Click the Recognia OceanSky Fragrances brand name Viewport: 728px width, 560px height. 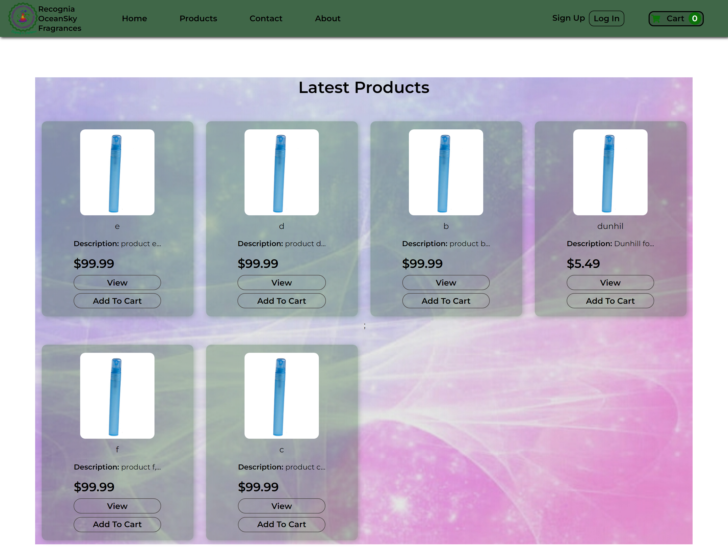60,19
